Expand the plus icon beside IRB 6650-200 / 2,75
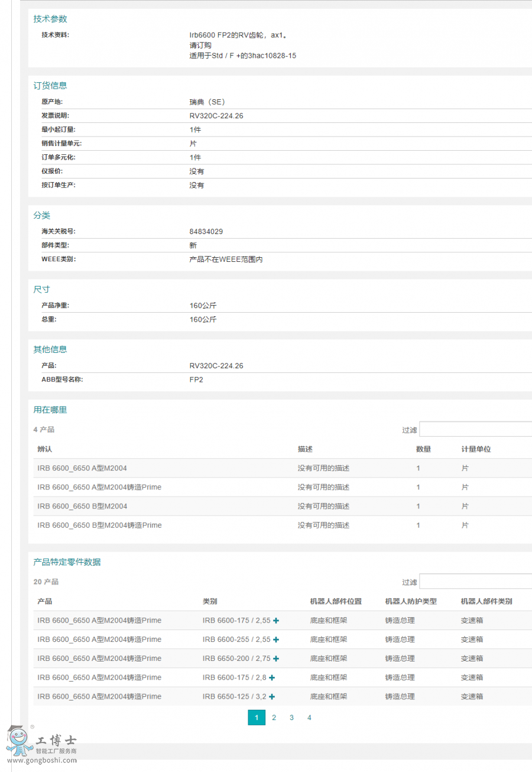 pos(277,659)
